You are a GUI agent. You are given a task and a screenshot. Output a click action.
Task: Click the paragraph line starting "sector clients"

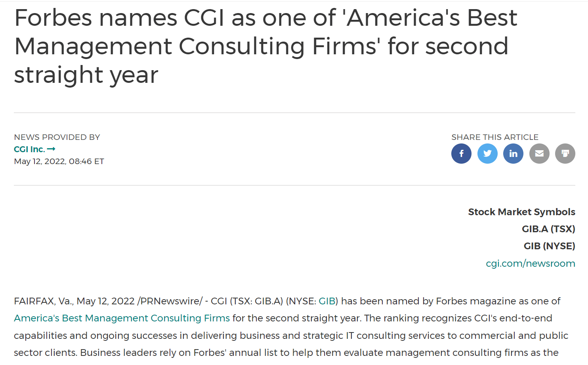point(286,353)
